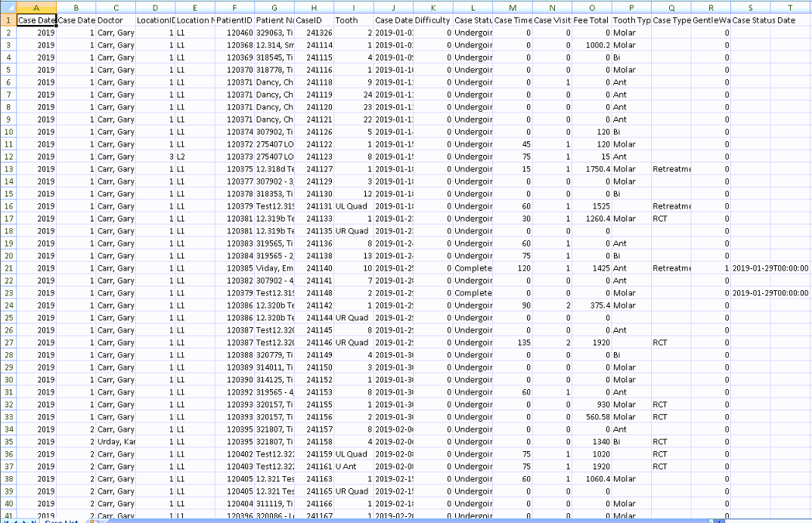Select column O header

(x=591, y=7)
